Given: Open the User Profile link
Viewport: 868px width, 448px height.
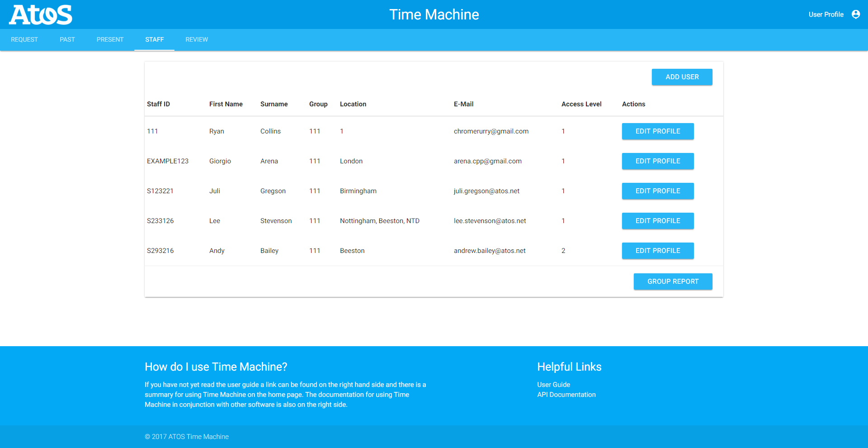Looking at the screenshot, I should [826, 14].
